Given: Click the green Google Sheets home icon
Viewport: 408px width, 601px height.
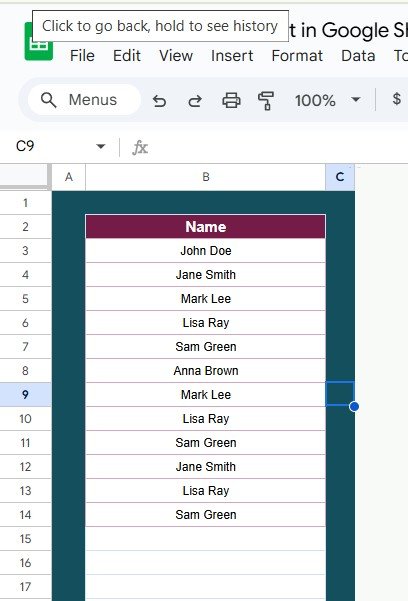Looking at the screenshot, I should pos(39,46).
